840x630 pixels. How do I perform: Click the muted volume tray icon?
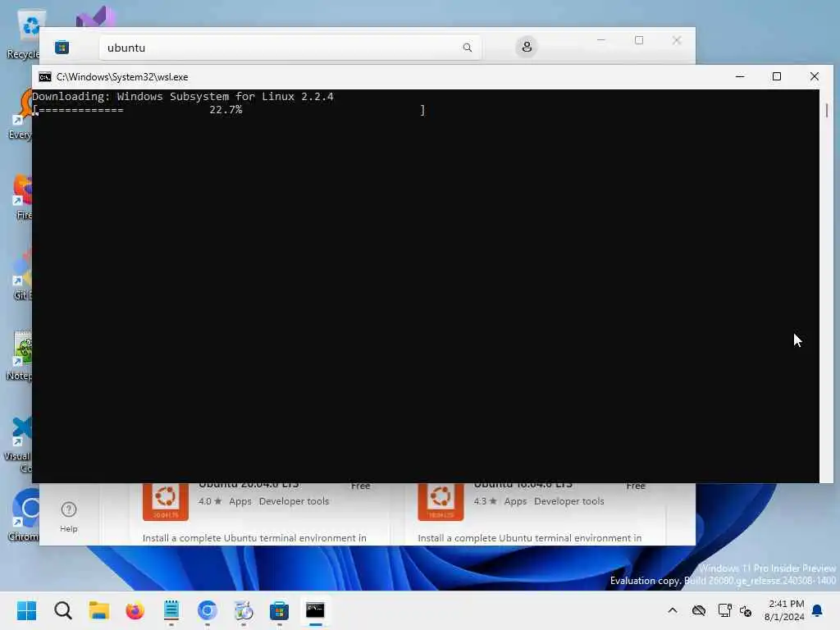pyautogui.click(x=746, y=610)
